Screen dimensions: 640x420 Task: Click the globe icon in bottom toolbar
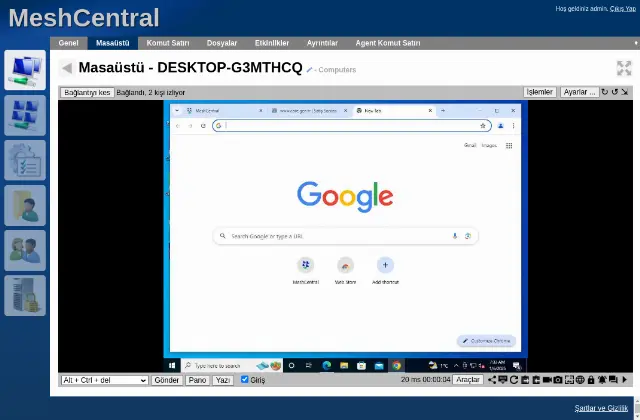click(x=580, y=380)
